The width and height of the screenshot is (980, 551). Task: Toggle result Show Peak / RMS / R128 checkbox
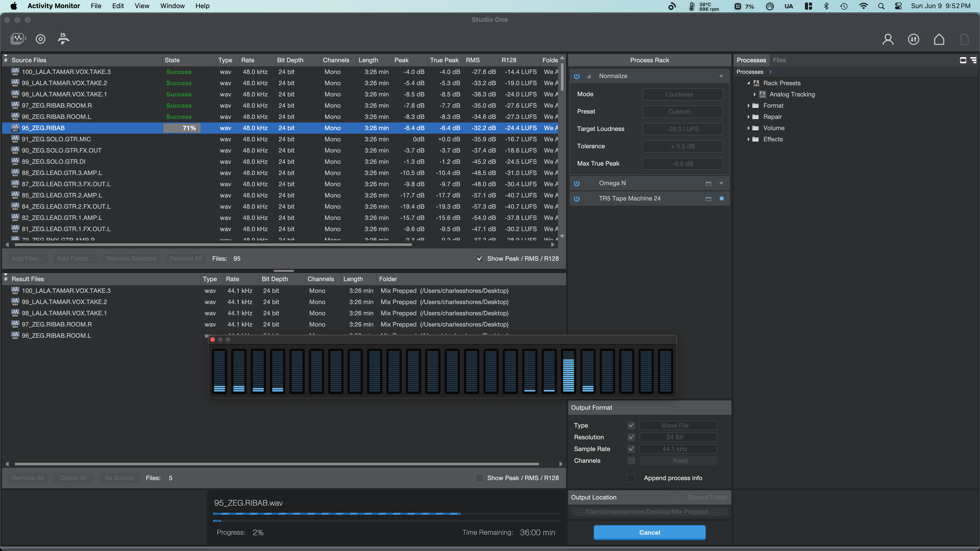479,478
